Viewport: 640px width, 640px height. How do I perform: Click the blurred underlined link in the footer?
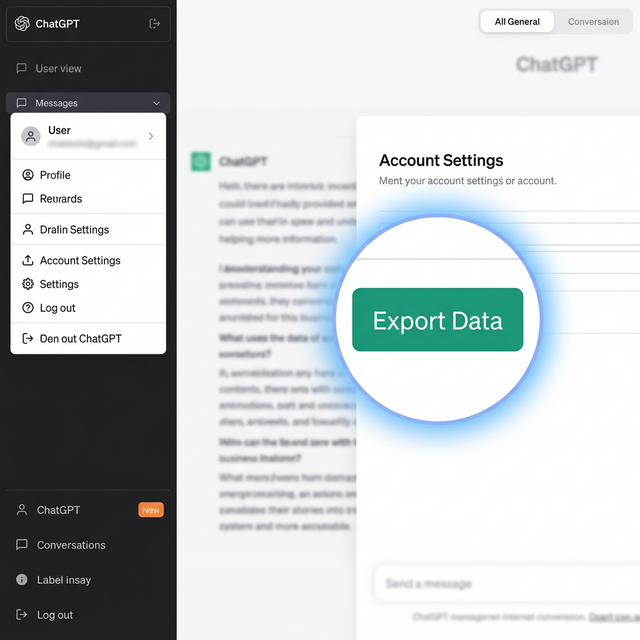tap(614, 617)
